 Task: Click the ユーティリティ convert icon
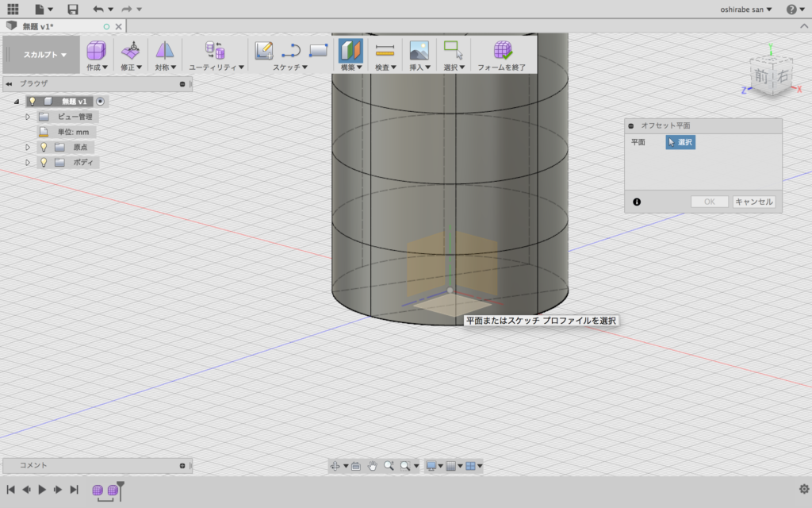[215, 50]
